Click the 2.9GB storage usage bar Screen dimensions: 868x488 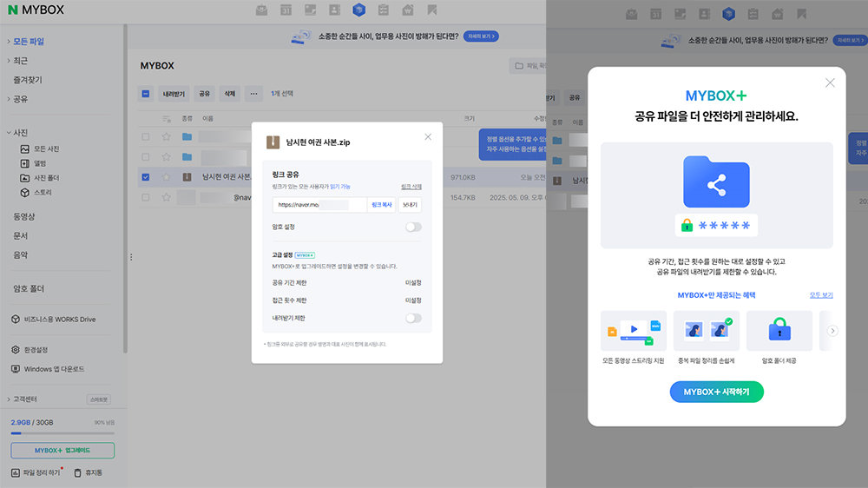click(x=62, y=431)
